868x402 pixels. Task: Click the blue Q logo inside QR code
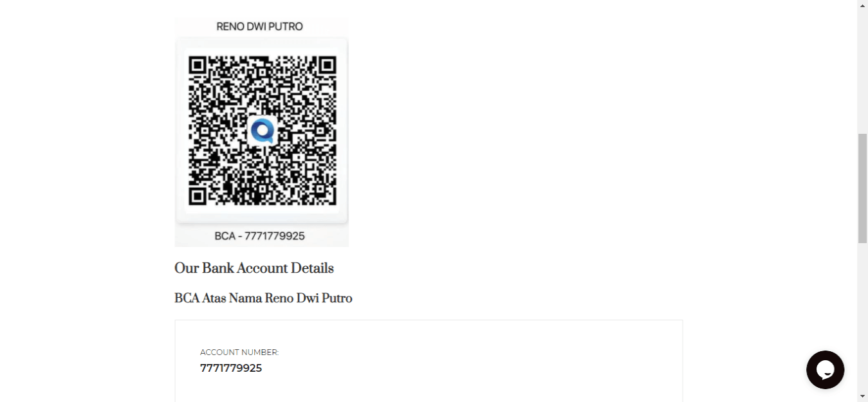coord(263,131)
